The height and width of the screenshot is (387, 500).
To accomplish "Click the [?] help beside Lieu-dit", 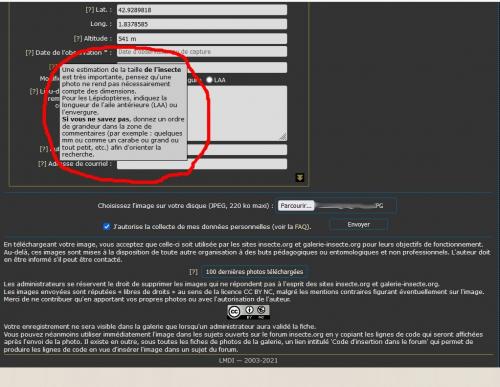I will (x=34, y=91).
